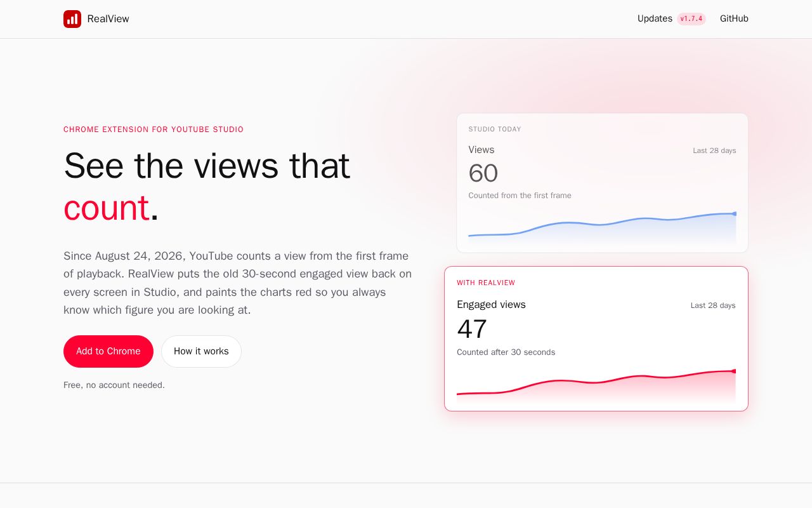812x508 pixels.
Task: Click the headline "See the views that"
Action: [207, 165]
